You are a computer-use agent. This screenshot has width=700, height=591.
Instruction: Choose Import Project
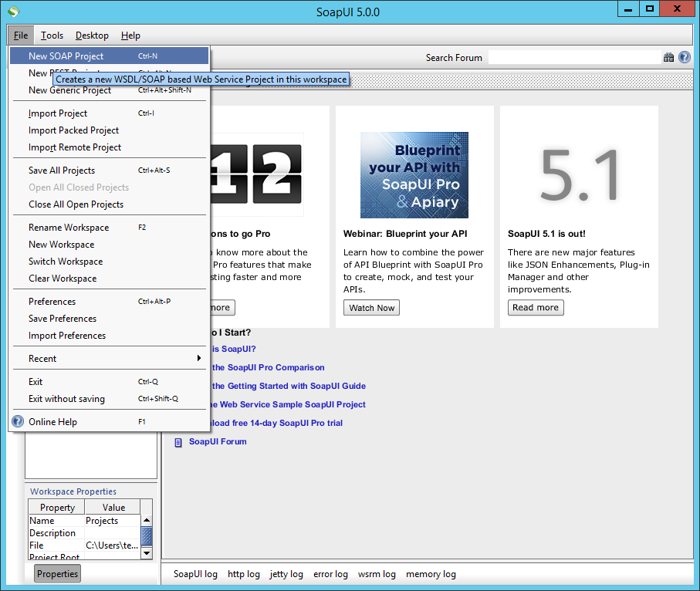(109, 113)
